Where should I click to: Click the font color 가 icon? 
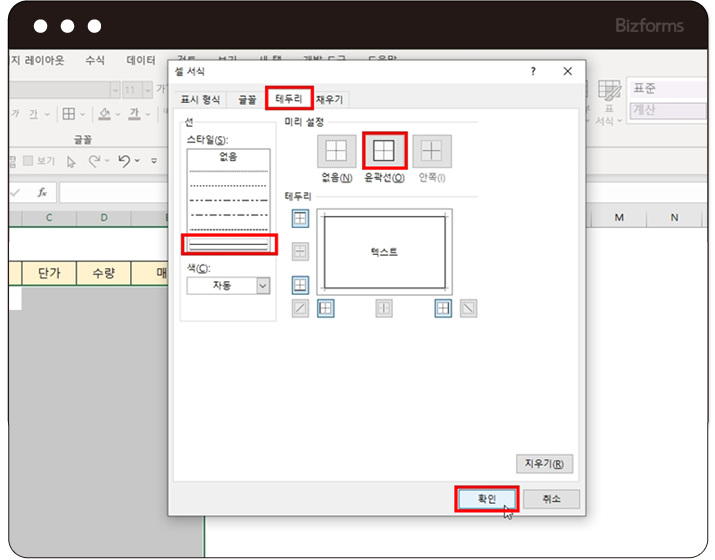point(134,114)
